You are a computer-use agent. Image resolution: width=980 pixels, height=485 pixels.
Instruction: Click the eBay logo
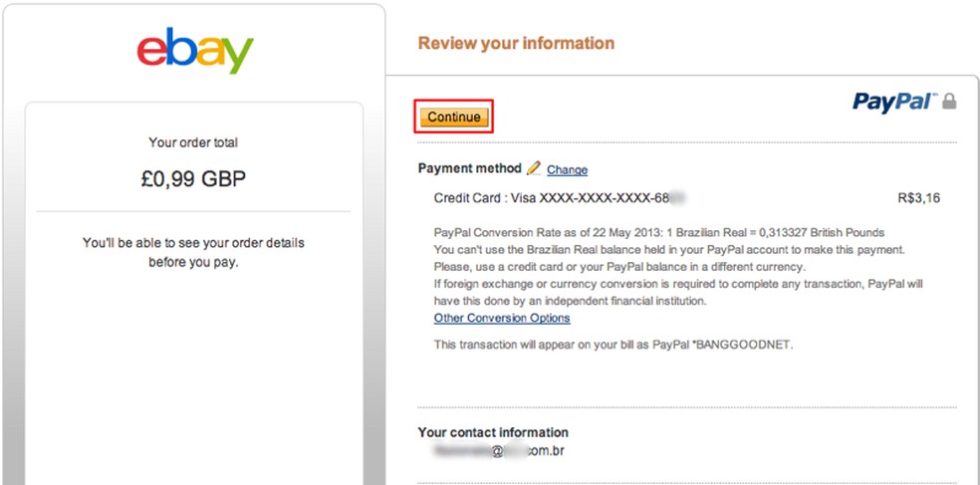(x=194, y=51)
